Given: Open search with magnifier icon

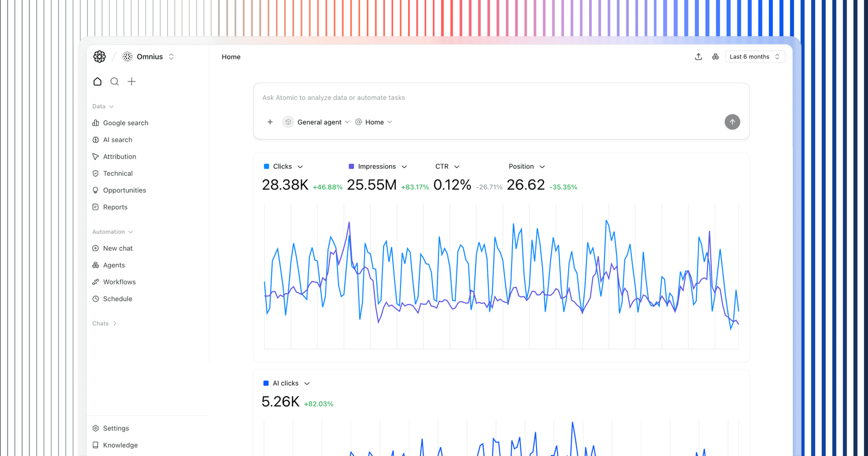Looking at the screenshot, I should click(x=114, y=81).
